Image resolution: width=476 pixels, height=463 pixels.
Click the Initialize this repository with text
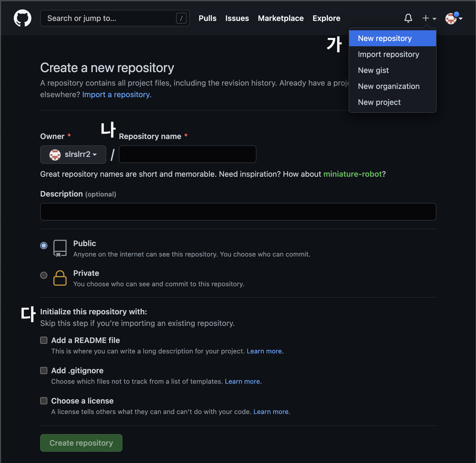[x=94, y=312]
